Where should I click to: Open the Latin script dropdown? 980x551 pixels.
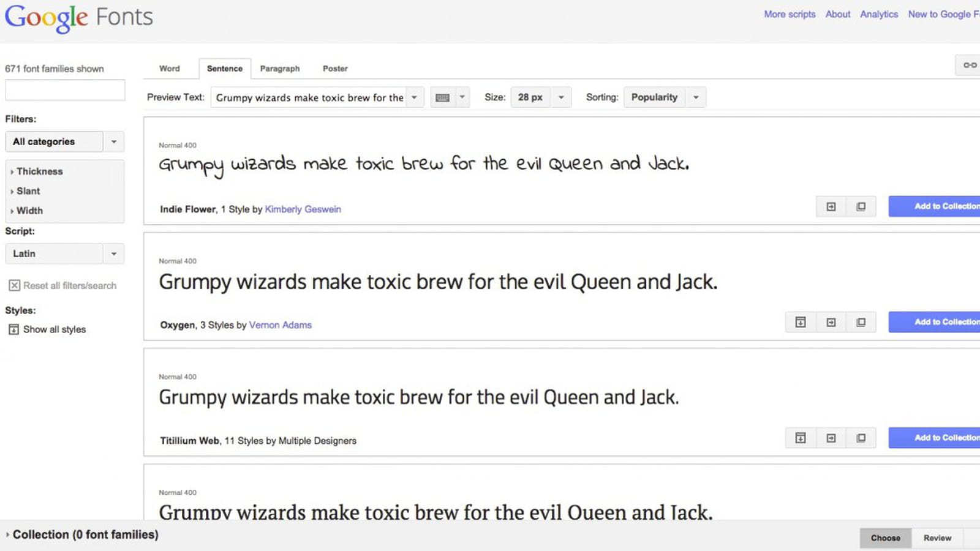[x=64, y=253]
